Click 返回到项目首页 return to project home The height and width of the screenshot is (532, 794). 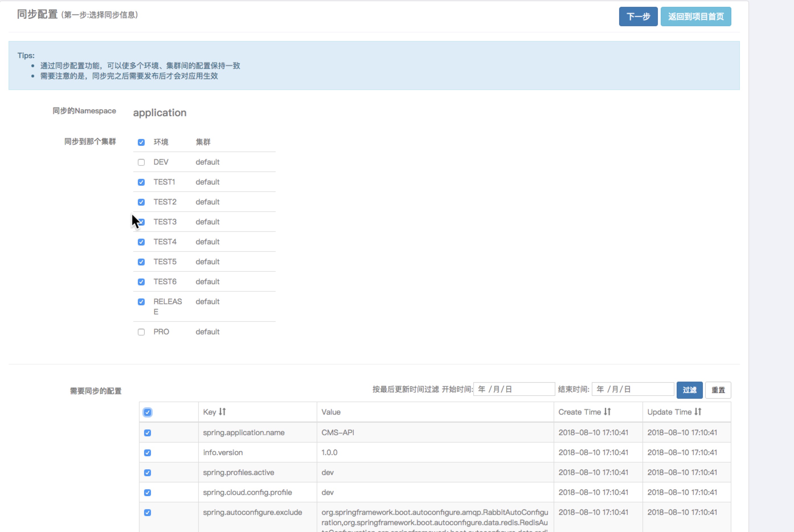pyautogui.click(x=695, y=16)
